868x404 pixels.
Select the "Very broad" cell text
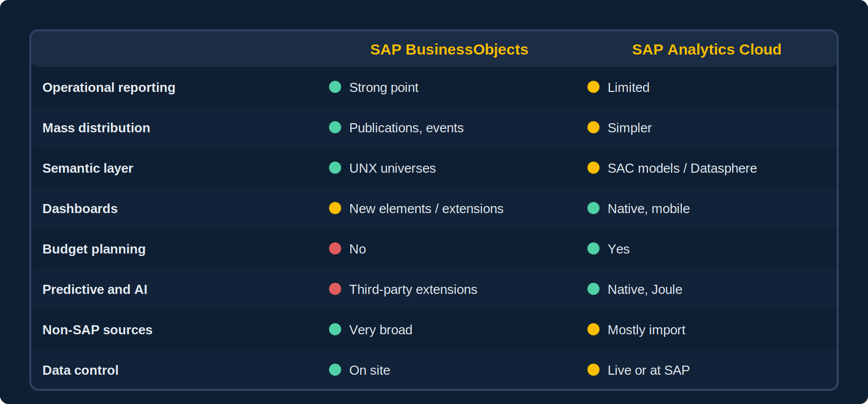[381, 330]
